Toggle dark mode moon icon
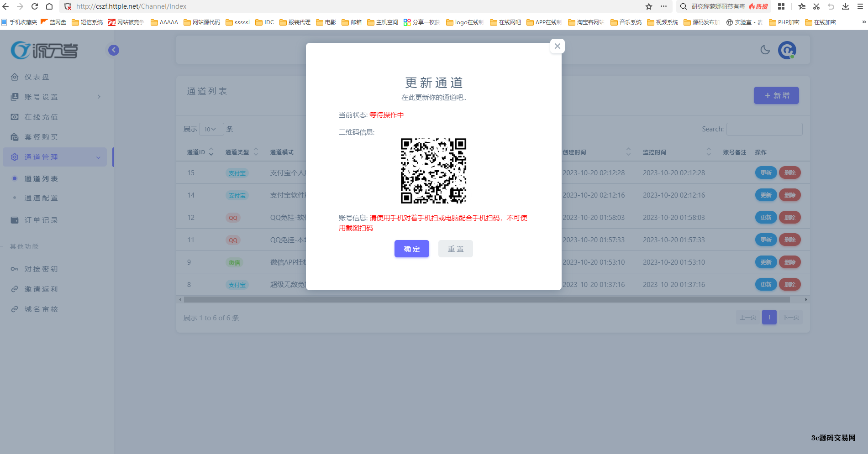This screenshot has width=868, height=454. 765,50
